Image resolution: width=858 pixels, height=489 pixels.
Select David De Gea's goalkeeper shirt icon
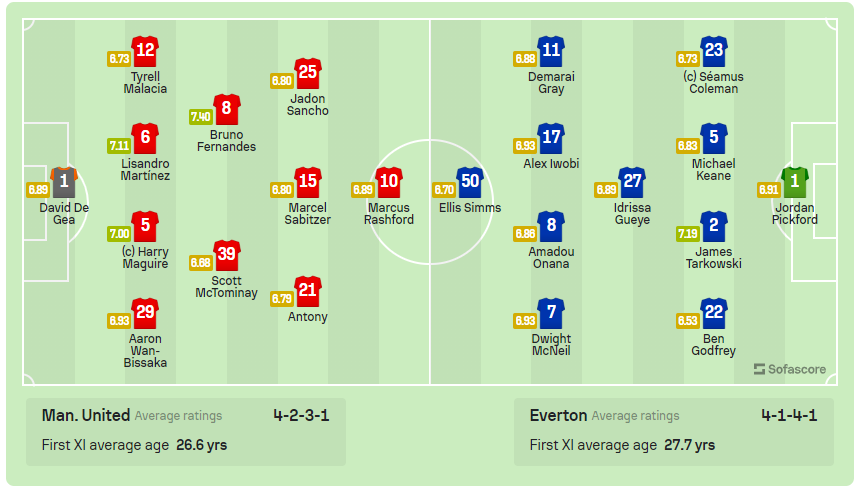coord(64,181)
